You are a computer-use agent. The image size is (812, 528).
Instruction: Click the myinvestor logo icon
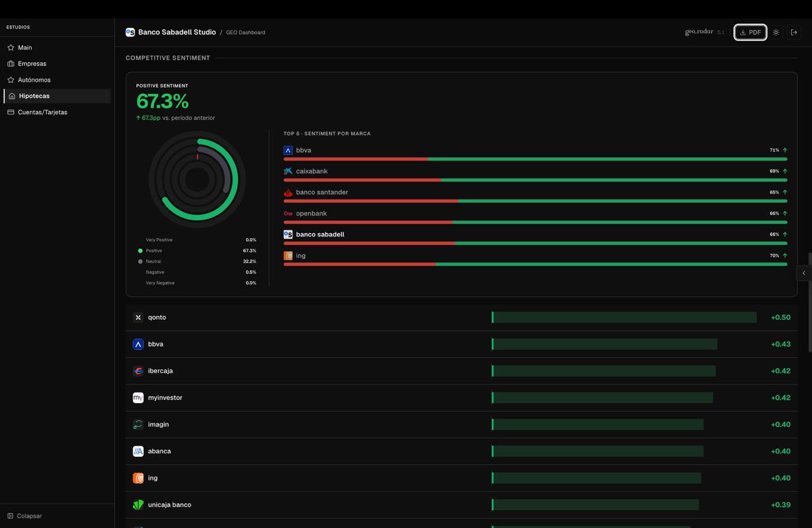[x=138, y=398]
